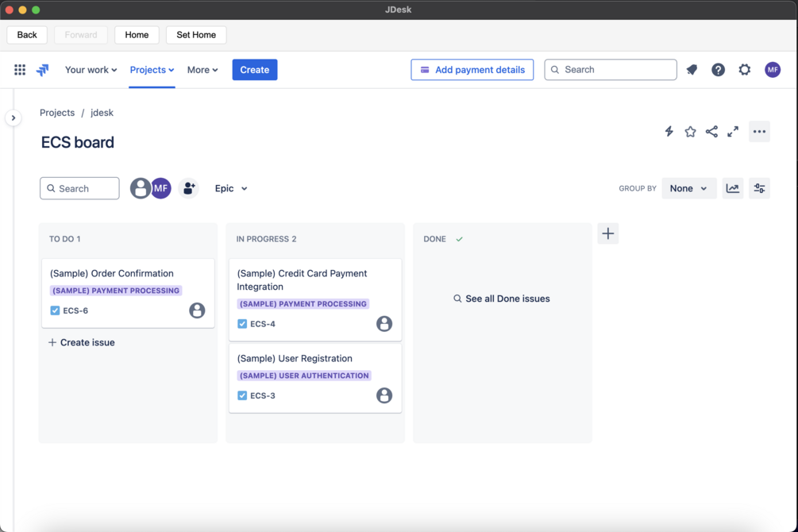Focus the board Search field
This screenshot has width=798, height=532.
(x=79, y=188)
